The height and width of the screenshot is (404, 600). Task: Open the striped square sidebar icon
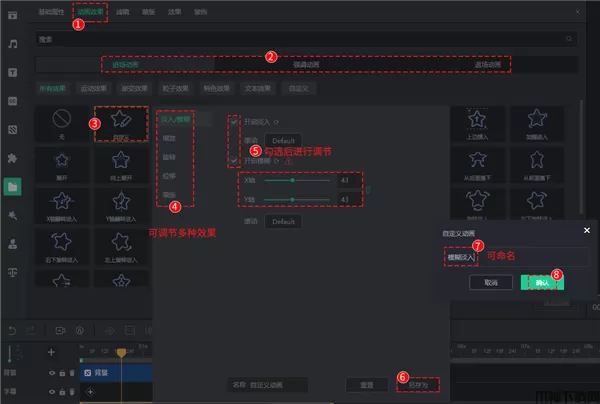tap(13, 130)
